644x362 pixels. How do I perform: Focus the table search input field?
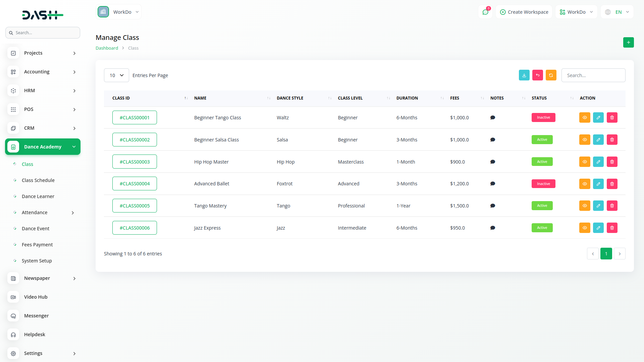[593, 75]
